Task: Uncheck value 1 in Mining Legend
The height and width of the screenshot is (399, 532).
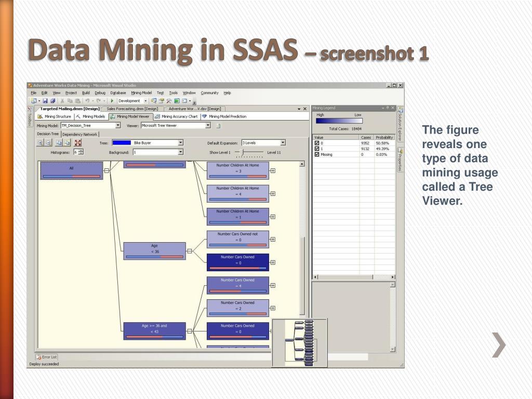Action: [x=317, y=149]
